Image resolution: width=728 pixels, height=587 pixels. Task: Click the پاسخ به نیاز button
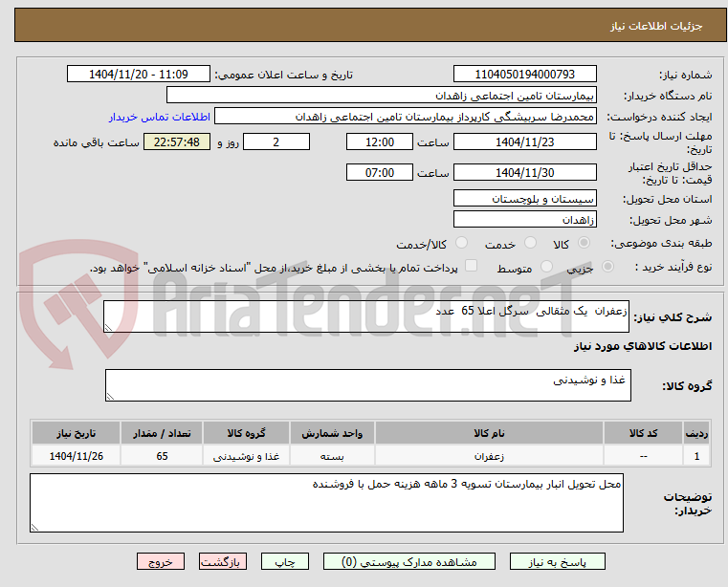557,561
